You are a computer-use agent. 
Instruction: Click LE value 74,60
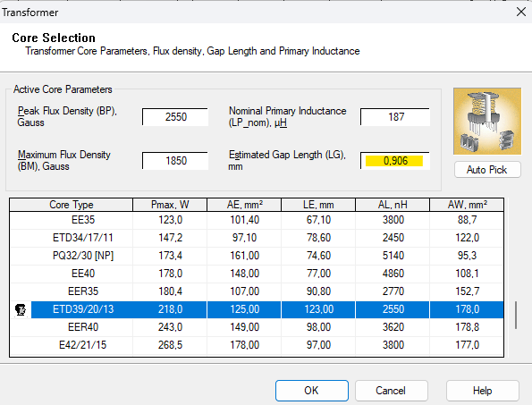318,256
